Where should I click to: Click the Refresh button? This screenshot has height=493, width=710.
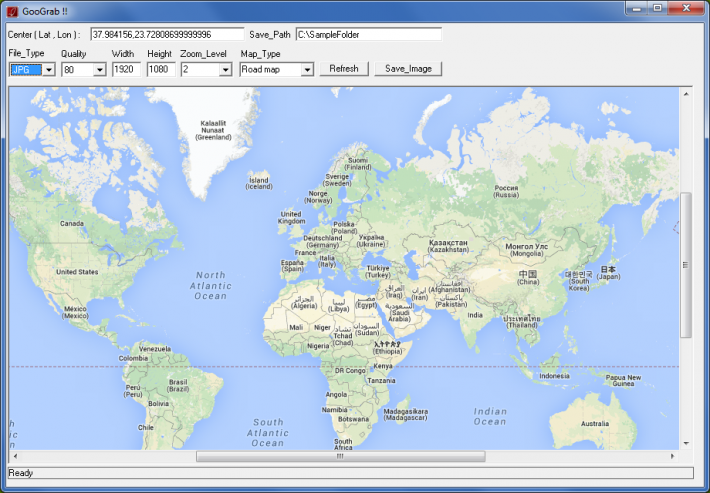344,69
